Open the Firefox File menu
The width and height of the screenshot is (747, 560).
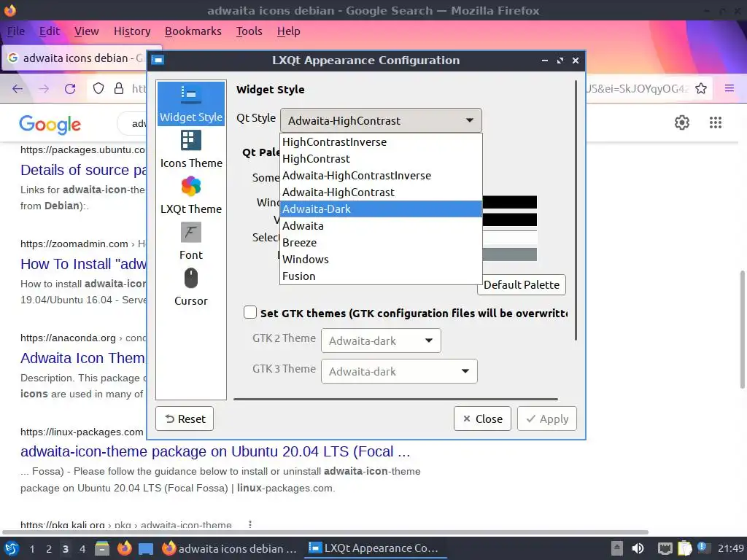tap(16, 31)
